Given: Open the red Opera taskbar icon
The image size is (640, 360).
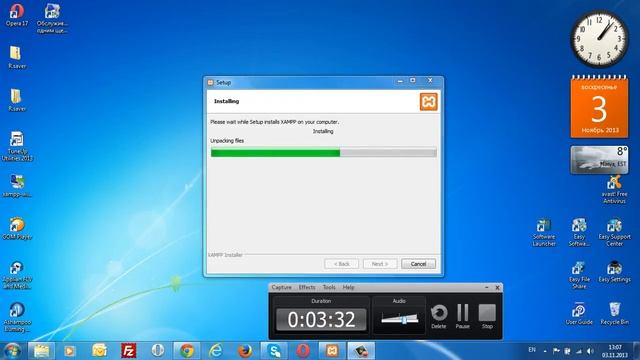Looking at the screenshot, I should coord(303,351).
